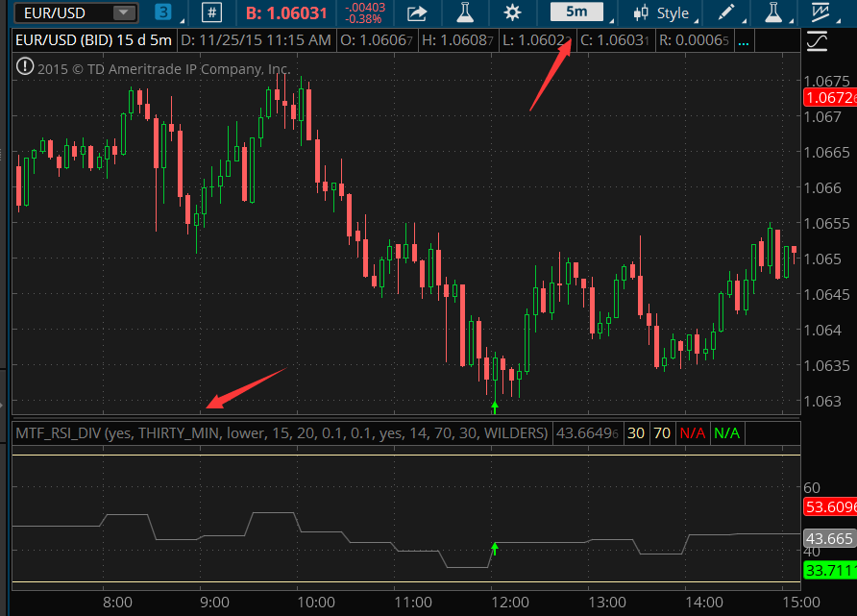Expand the cyan ellipsis in the data row
This screenshot has height=616, width=857.
pos(744,41)
